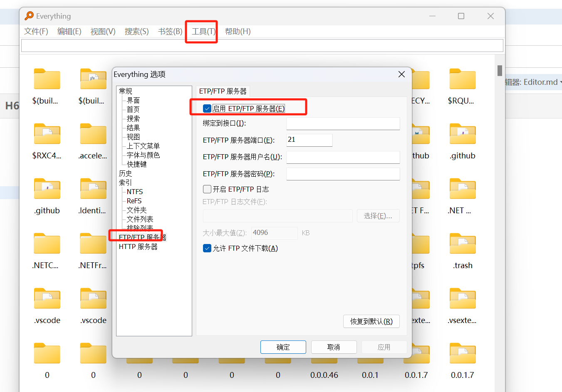
Task: Open the 文件(F) menu
Action: pyautogui.click(x=36, y=31)
